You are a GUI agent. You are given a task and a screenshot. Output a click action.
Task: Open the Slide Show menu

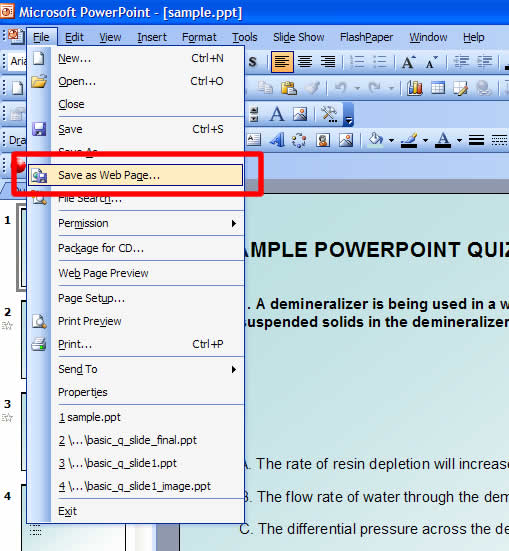coord(298,37)
